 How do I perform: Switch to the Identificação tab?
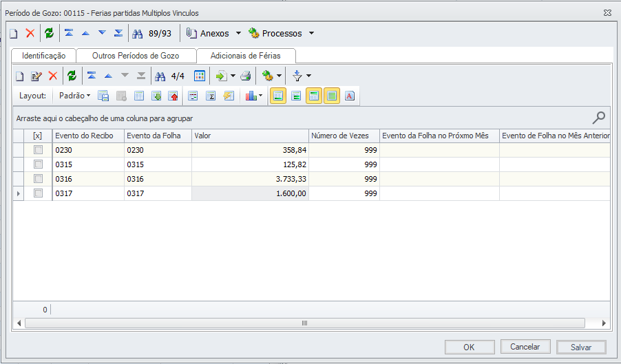43,56
